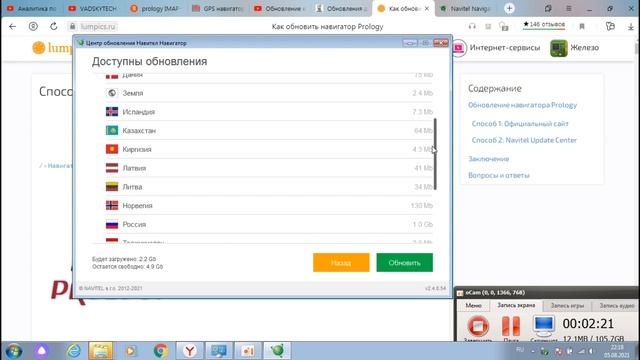Screen dimensions: 640x360
Task: Click the 146 отзывов rating link
Action: coord(544,24)
